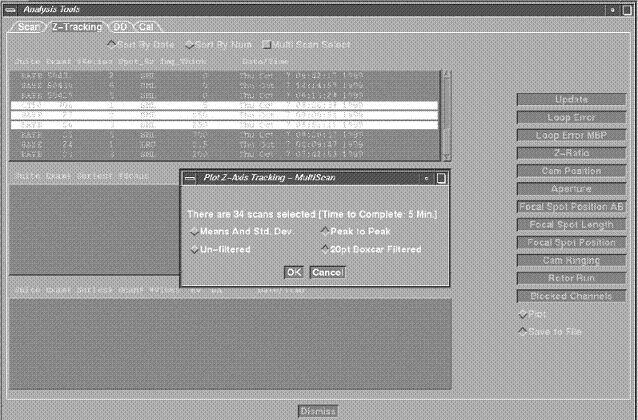638x420 pixels.
Task: Select the Sort By Date radio option
Action: point(110,45)
